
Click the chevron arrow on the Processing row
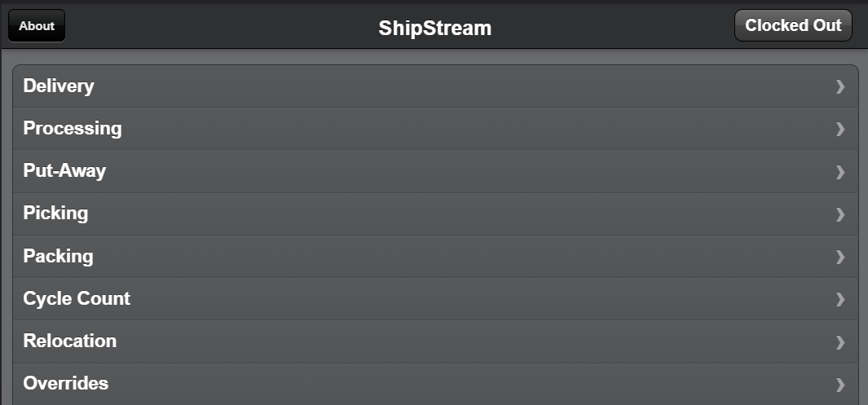coord(840,129)
